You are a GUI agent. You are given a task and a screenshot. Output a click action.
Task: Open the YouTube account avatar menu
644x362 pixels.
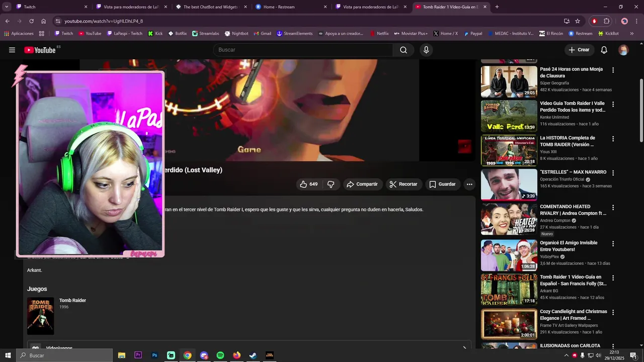click(623, 50)
